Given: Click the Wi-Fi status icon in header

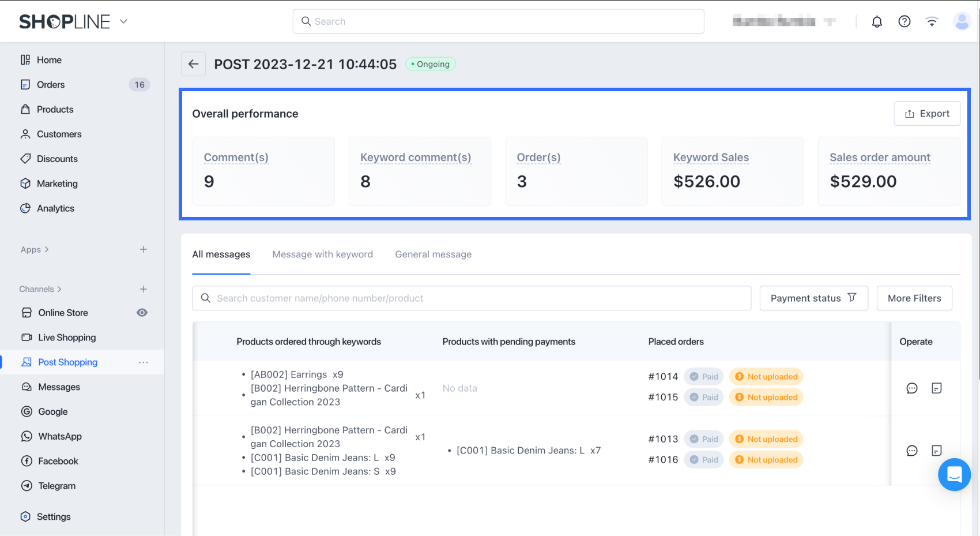Looking at the screenshot, I should 932,22.
